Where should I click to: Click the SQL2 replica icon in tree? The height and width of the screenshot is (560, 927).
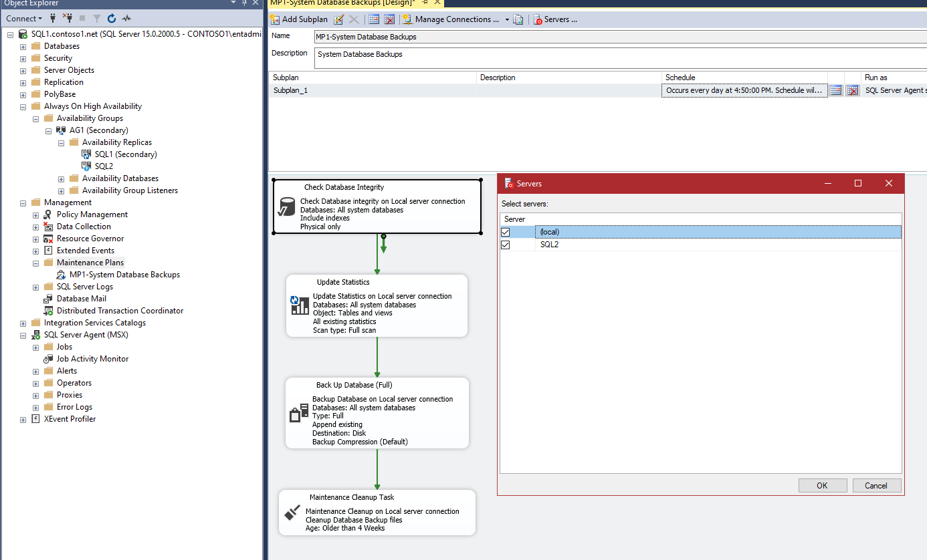coord(86,166)
